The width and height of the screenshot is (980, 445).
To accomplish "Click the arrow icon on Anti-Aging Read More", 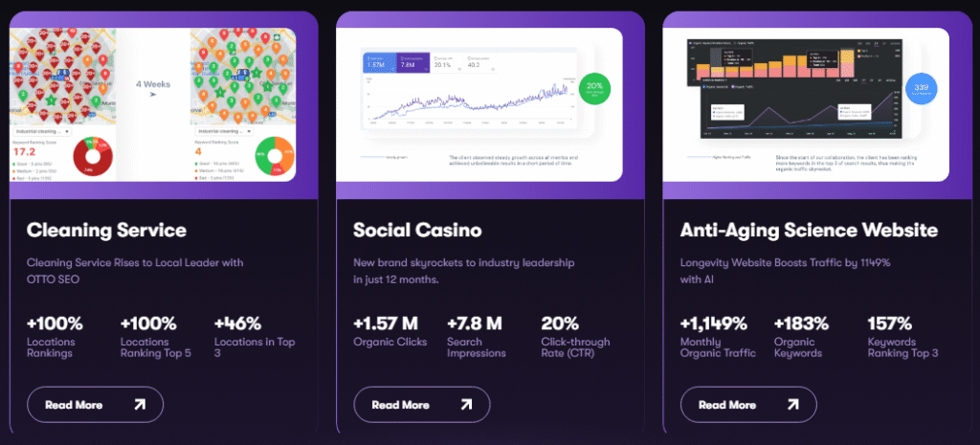I will [x=793, y=405].
